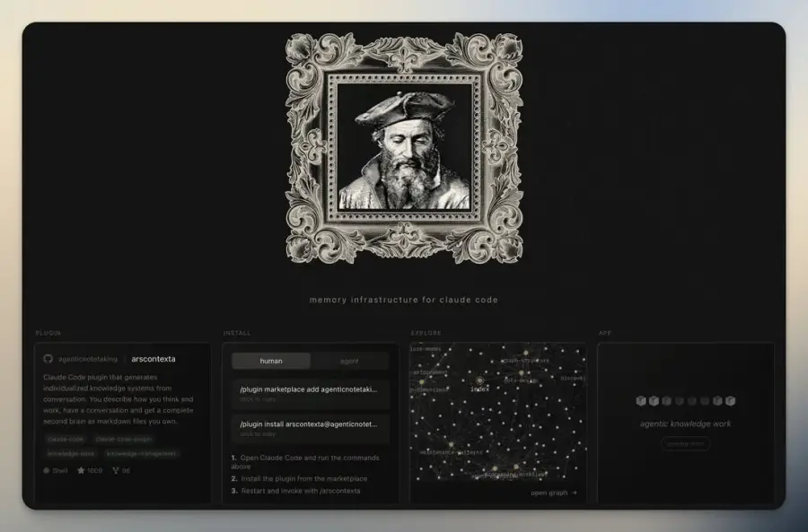This screenshot has width=808, height=532.
Task: Click the index node in the graph
Action: (x=479, y=380)
